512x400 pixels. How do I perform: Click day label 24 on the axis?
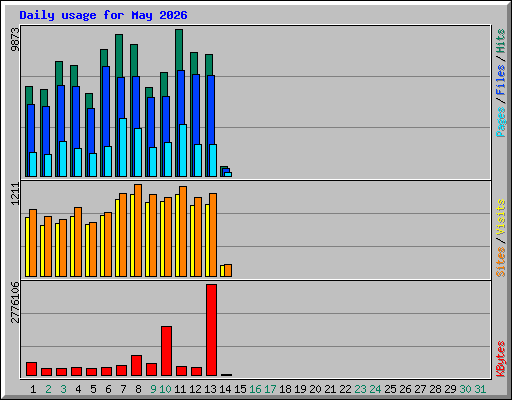375,389
